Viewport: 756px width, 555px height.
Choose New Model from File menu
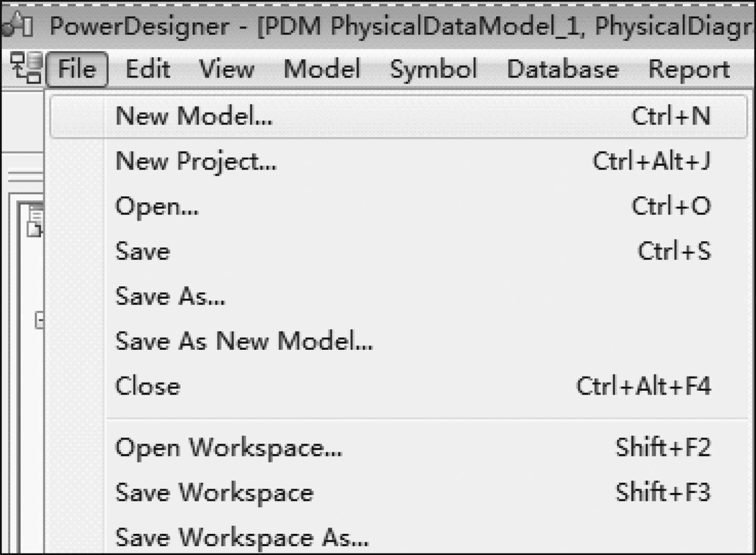point(194,117)
